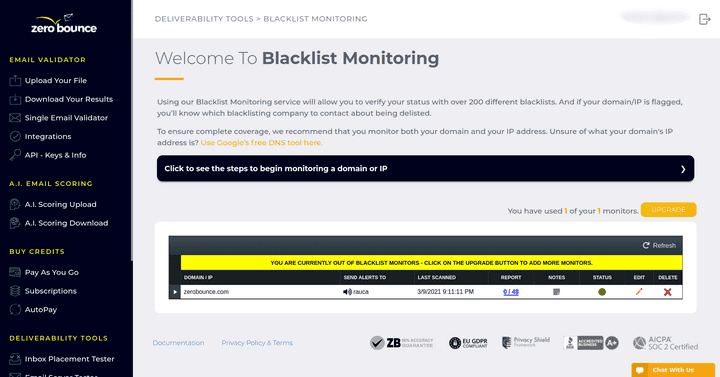The height and width of the screenshot is (377, 720).
Task: Follow Use Google's free DNS tool here link
Action: tap(261, 142)
